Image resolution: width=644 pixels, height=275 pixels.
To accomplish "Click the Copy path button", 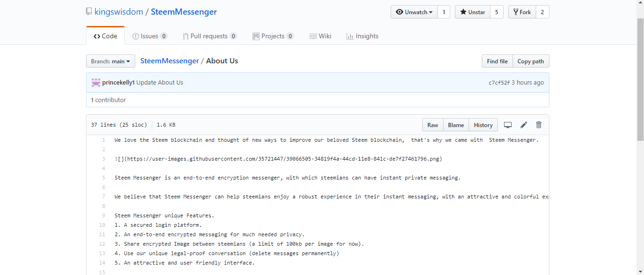I will click(x=531, y=61).
